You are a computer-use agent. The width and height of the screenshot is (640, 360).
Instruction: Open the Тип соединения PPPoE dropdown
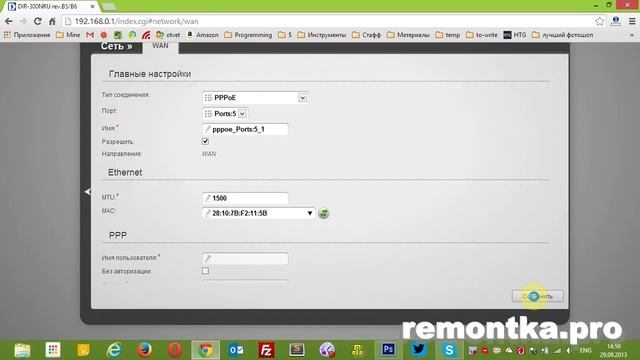(x=255, y=98)
